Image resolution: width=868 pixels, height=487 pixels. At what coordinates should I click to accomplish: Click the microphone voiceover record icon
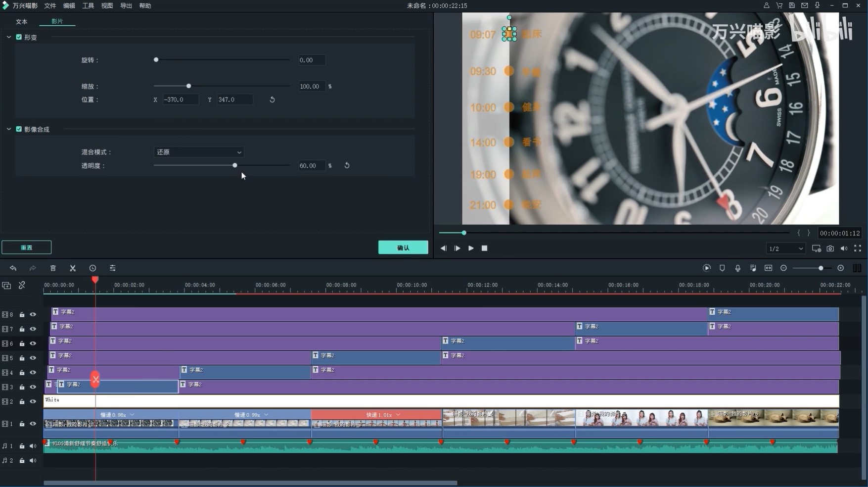(737, 268)
